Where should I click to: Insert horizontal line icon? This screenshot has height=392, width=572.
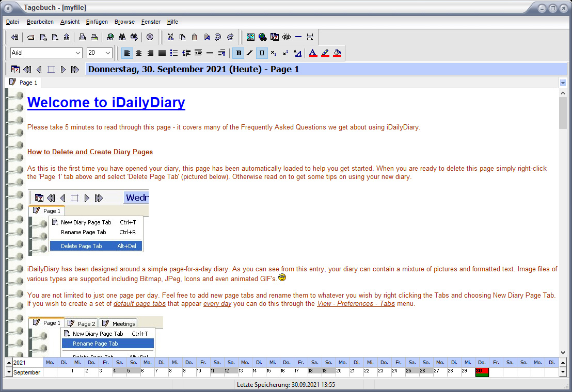pos(298,37)
